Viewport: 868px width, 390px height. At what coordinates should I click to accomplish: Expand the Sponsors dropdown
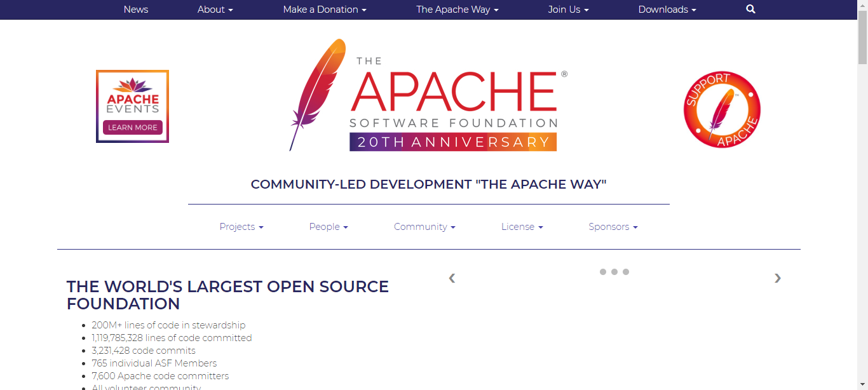click(613, 227)
